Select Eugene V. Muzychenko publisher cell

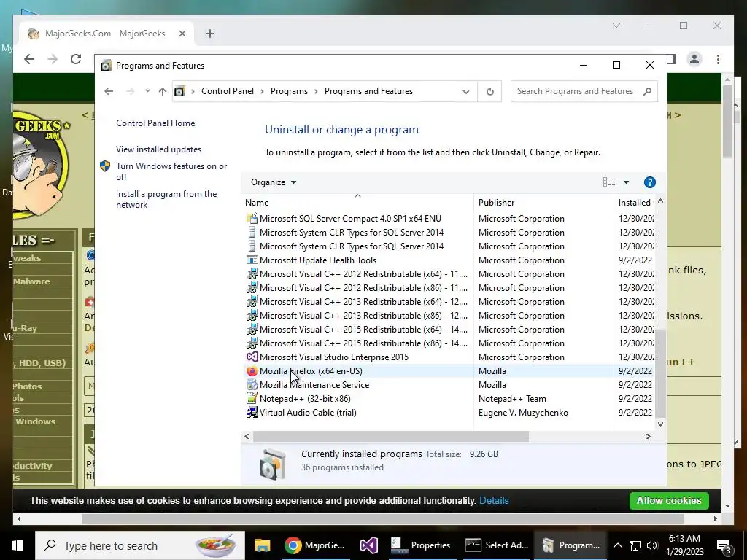pos(523,413)
